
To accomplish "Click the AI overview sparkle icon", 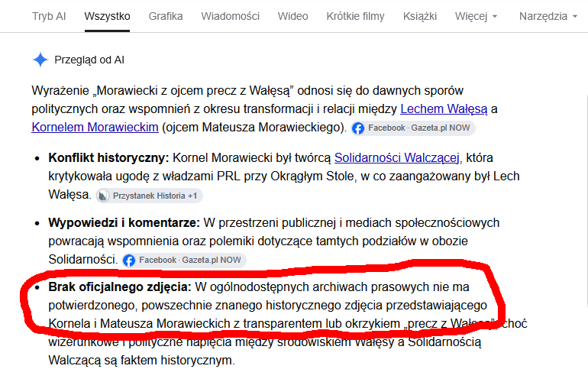I will point(40,60).
